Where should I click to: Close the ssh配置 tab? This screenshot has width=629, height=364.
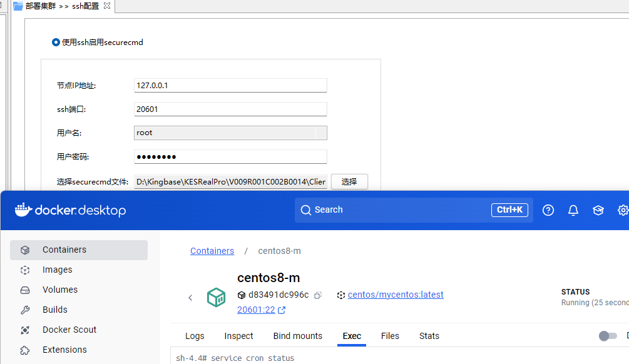(106, 6)
